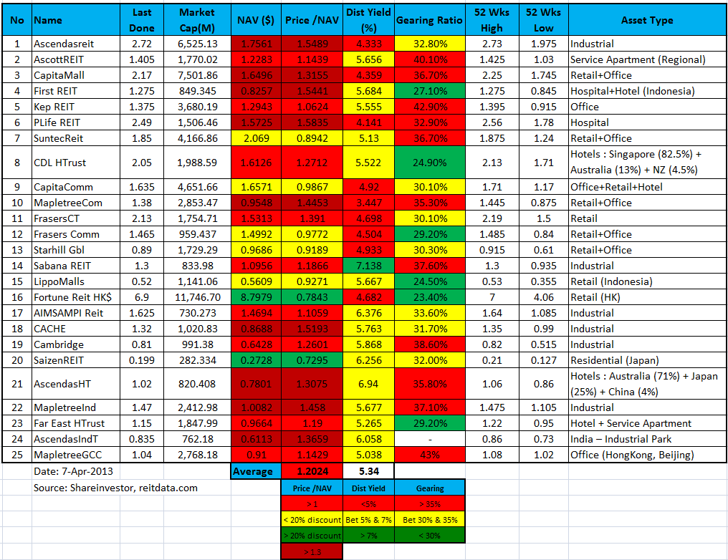Click the 'SuntecReit' name cell
This screenshot has height=560, width=728.
point(76,138)
